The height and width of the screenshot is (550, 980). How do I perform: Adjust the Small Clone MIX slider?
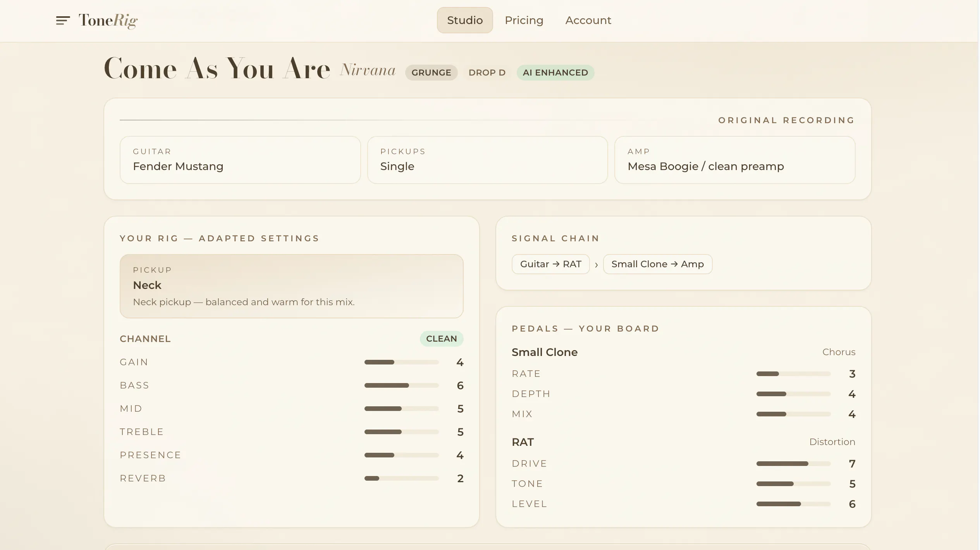pyautogui.click(x=794, y=414)
